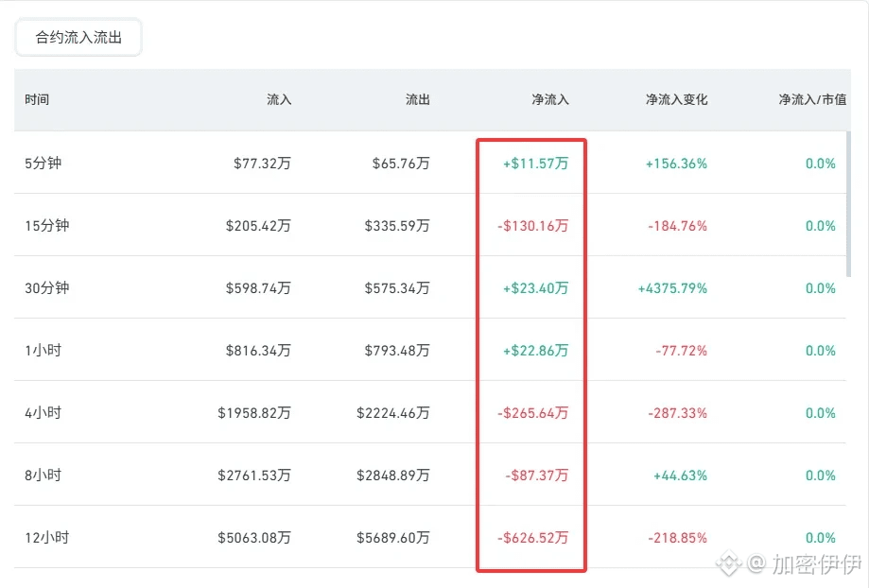Select the 5分钟 time row
The height and width of the screenshot is (588, 869).
[x=430, y=163]
